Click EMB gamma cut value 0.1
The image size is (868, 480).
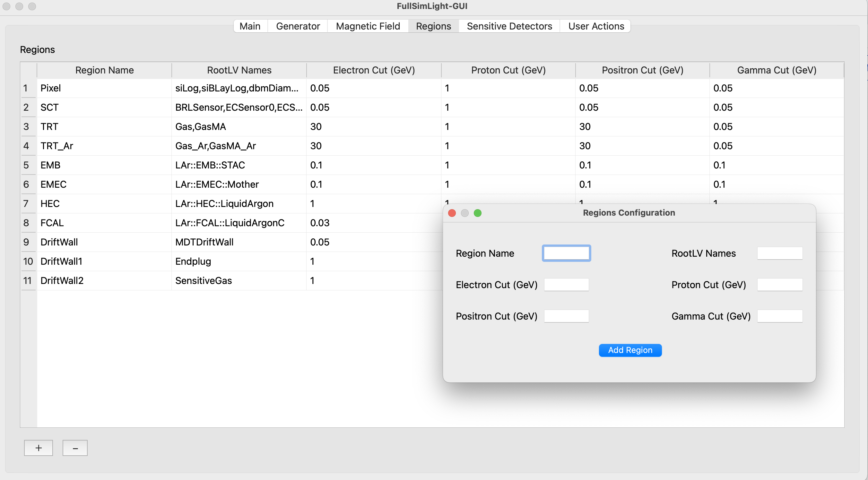point(777,165)
